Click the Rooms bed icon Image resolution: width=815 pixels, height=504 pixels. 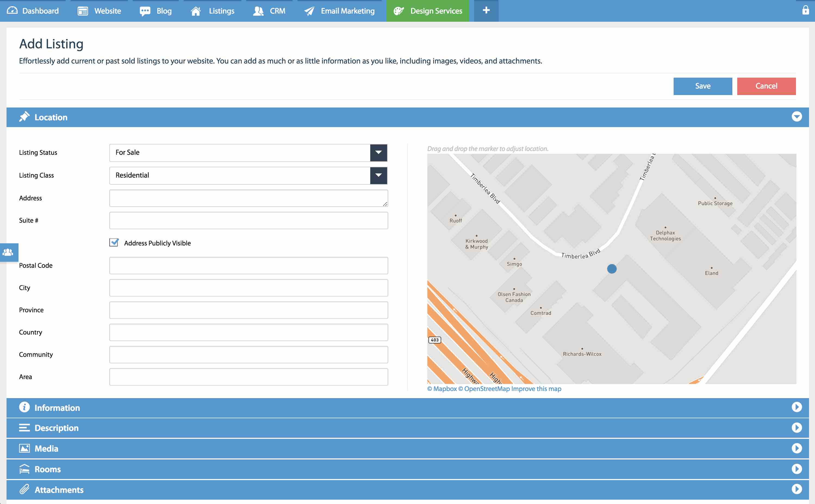pos(24,469)
